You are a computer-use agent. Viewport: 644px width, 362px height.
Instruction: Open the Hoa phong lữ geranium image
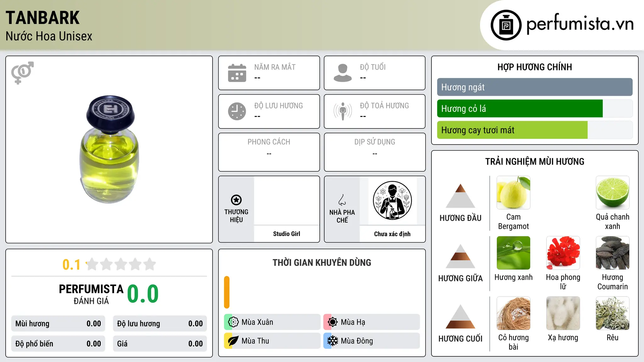(563, 253)
